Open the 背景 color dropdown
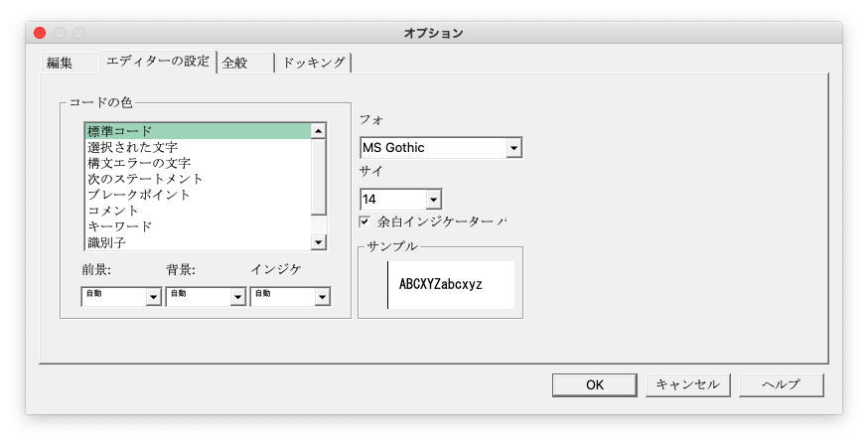This screenshot has width=868, height=444. tap(237, 296)
